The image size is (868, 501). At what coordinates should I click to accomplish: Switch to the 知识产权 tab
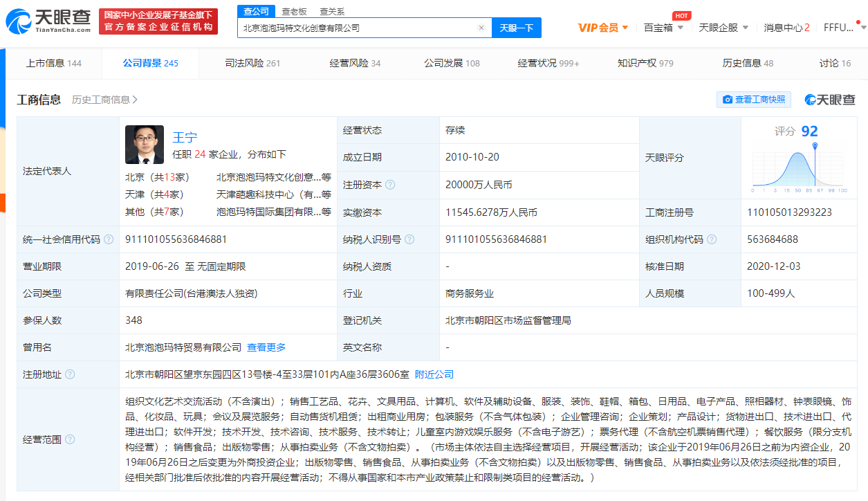tap(645, 63)
